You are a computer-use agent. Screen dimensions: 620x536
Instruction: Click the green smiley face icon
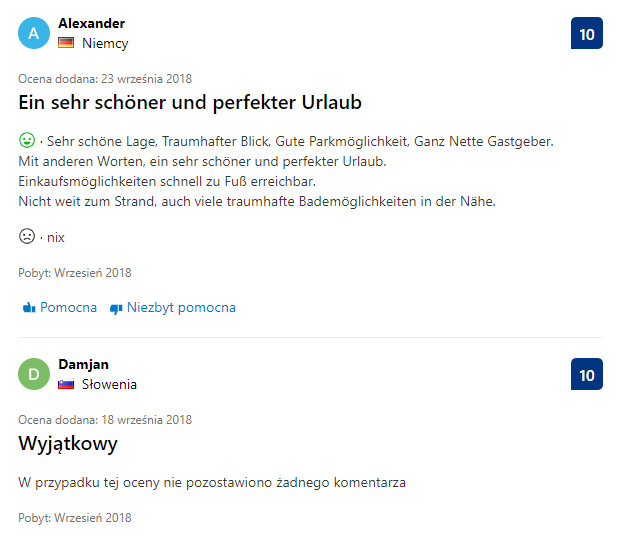[x=27, y=141]
